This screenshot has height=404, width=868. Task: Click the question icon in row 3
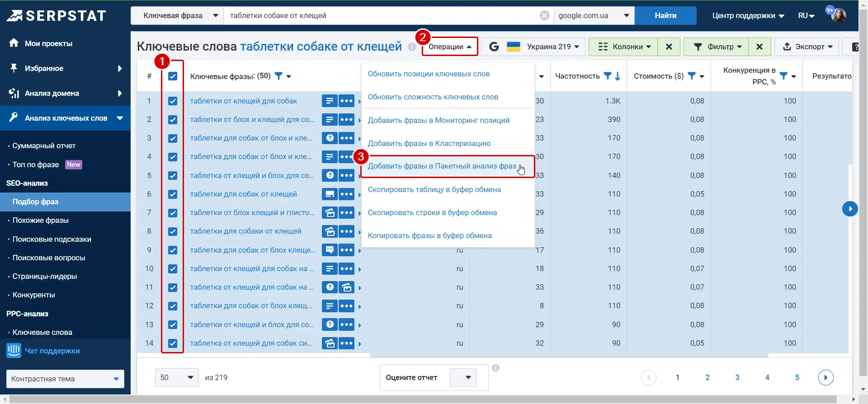330,138
